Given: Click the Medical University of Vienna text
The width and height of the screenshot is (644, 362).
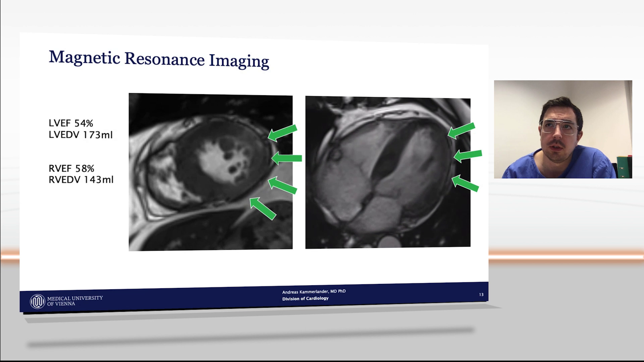Looking at the screenshot, I should (75, 301).
